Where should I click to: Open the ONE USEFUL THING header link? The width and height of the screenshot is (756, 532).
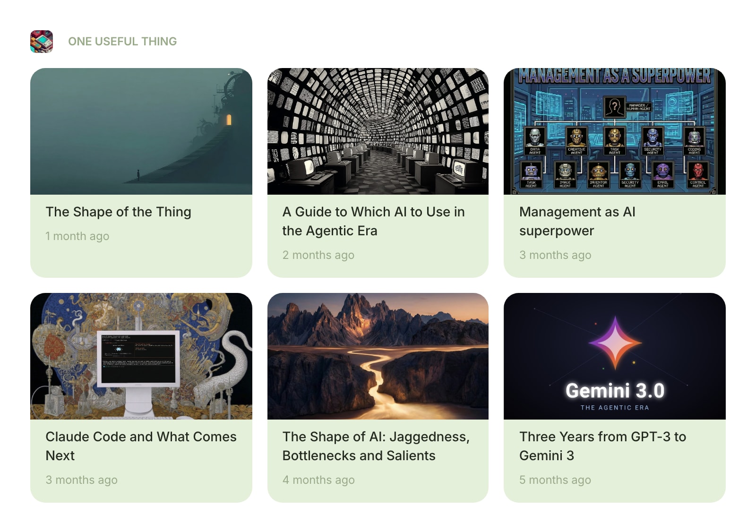122,42
